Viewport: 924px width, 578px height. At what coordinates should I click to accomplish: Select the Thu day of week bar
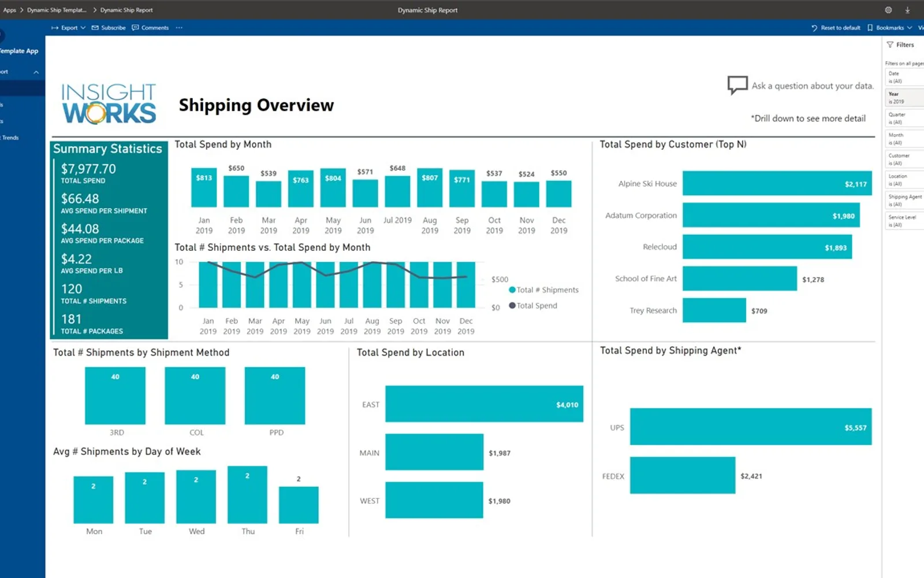247,495
